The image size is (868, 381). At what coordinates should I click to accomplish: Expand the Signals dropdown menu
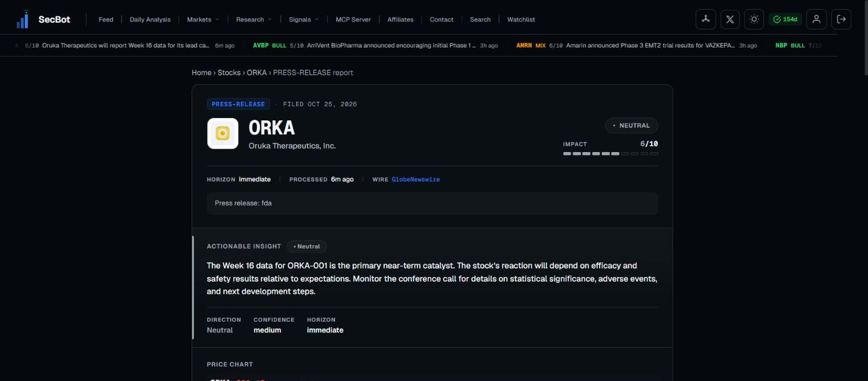click(x=303, y=19)
